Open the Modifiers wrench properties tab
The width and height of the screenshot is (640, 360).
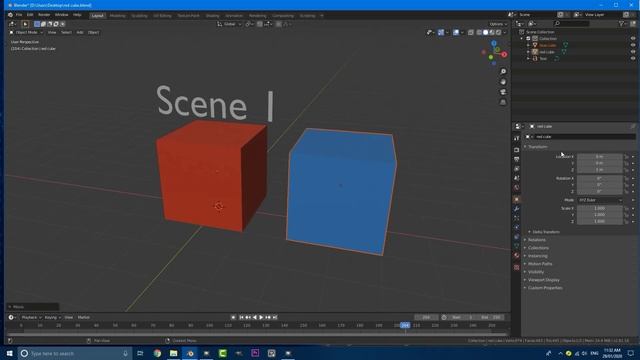pyautogui.click(x=516, y=209)
